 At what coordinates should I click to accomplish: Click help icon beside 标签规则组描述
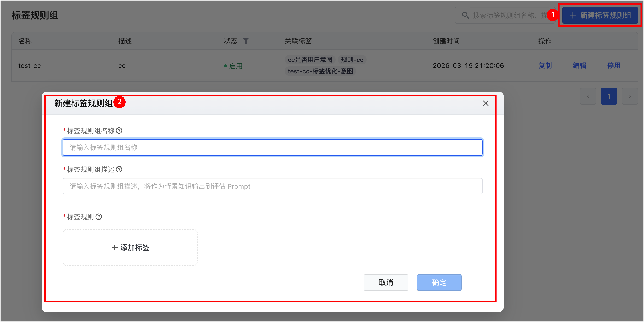click(x=119, y=169)
